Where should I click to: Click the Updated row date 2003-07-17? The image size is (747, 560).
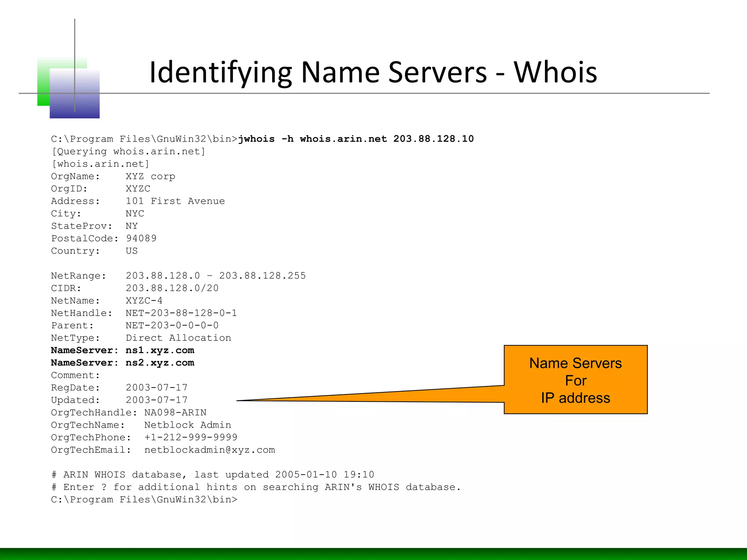157,400
